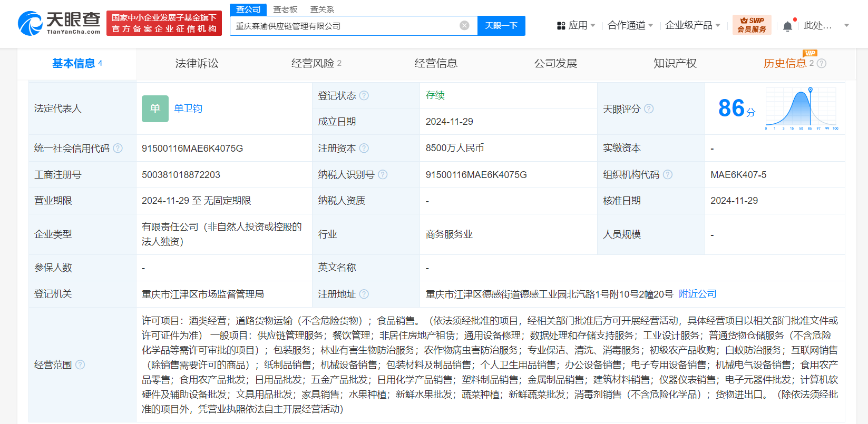Click help icon next to 组织机构代码

pos(668,174)
